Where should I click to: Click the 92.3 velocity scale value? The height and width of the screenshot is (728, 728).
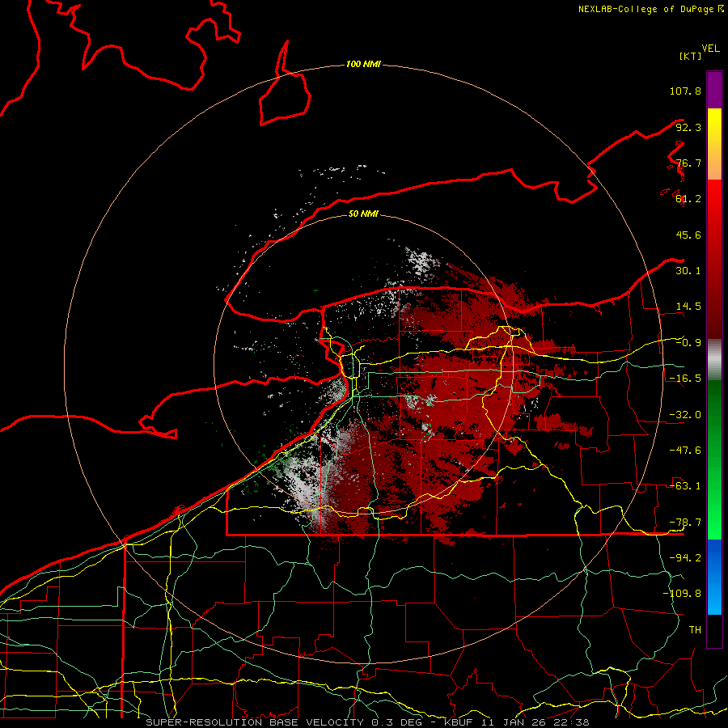click(688, 127)
